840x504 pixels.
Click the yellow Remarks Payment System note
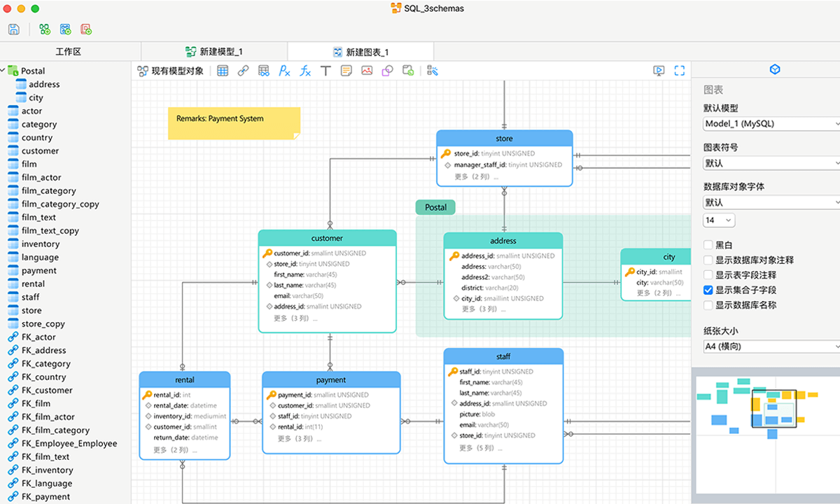pyautogui.click(x=234, y=123)
